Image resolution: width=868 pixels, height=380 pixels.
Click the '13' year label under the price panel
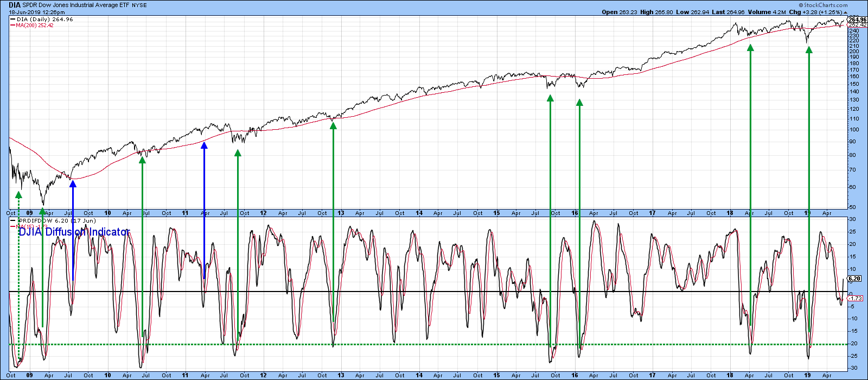coord(341,213)
